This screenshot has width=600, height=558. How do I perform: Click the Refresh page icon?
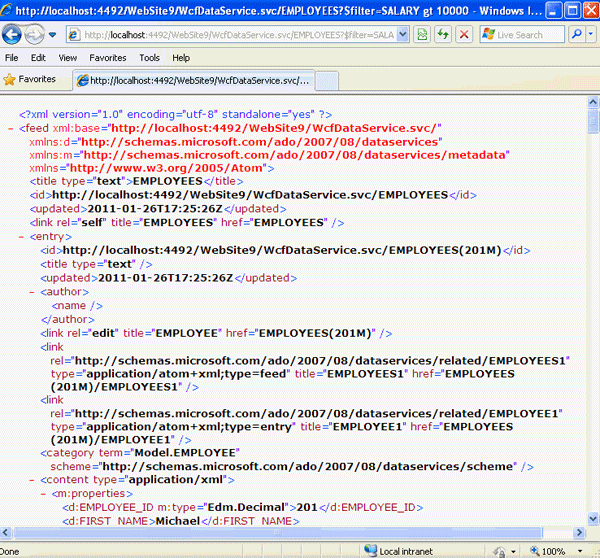pos(443,35)
